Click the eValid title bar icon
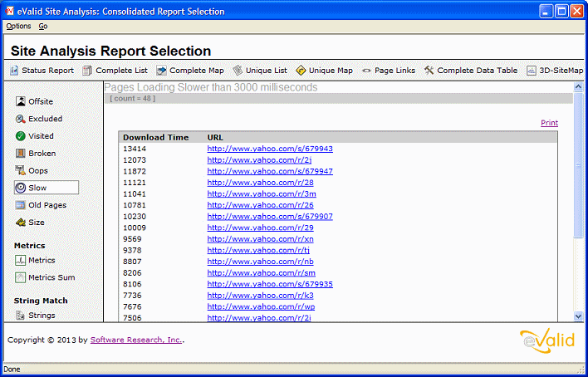588x377 pixels. 10,12
